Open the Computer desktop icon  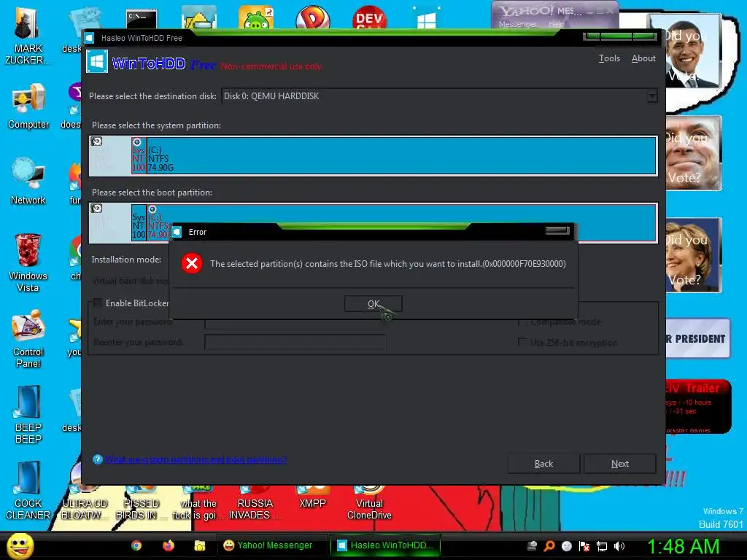pos(28,106)
